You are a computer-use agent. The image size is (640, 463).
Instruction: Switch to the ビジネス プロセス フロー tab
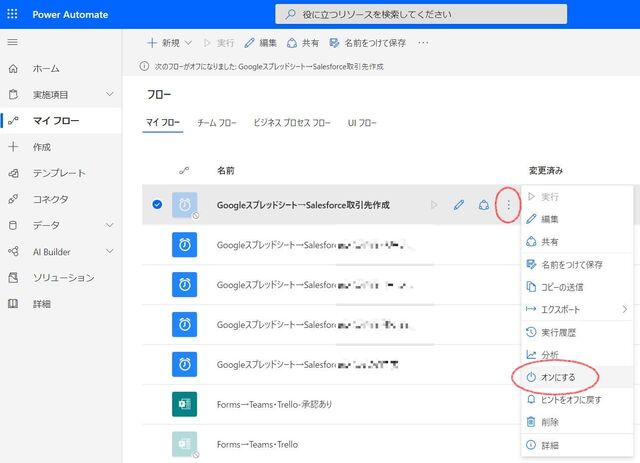[292, 122]
